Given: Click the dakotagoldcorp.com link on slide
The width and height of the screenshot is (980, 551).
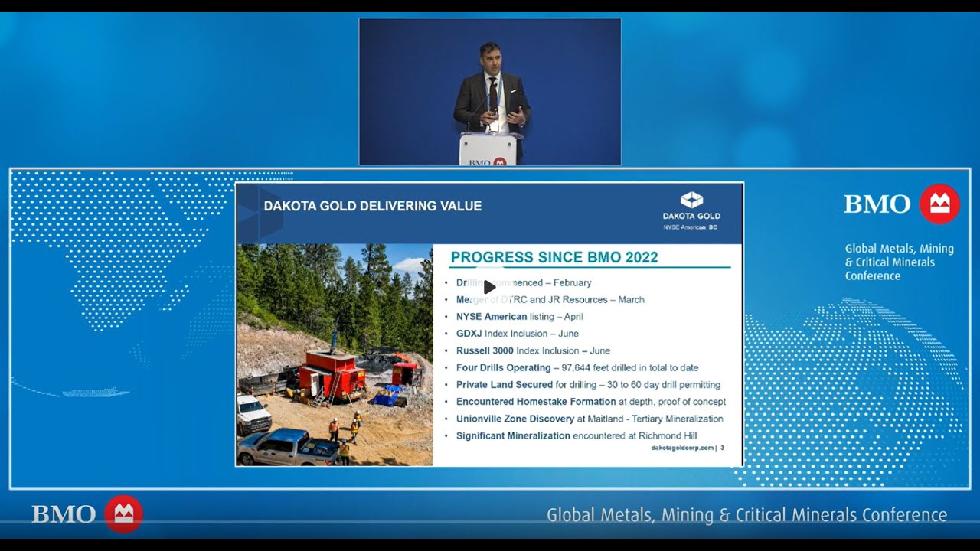Looking at the screenshot, I should point(682,448).
